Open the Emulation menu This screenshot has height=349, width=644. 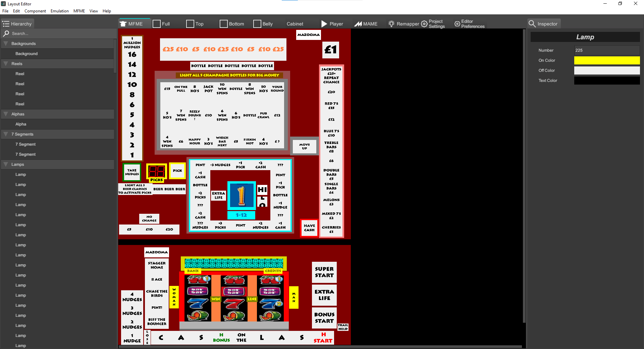(x=60, y=11)
